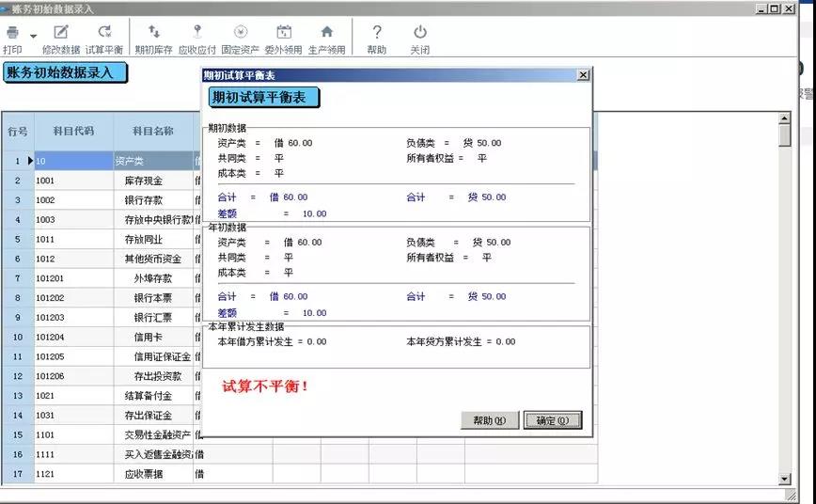
Task: Click the 应收应付 toolbar icon
Action: point(197,33)
